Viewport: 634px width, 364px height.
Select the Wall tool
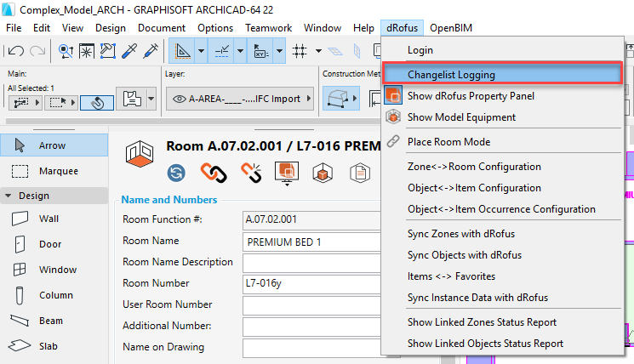point(49,219)
